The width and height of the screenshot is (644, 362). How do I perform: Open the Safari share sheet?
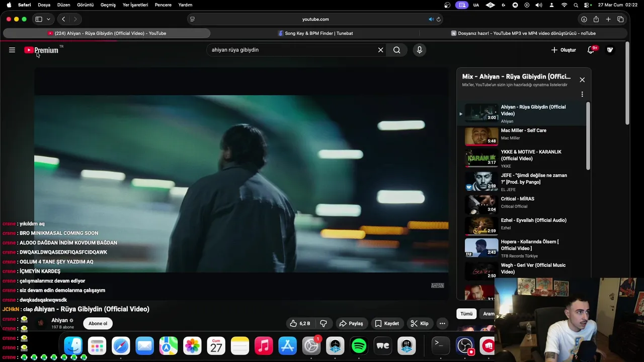pos(596,19)
